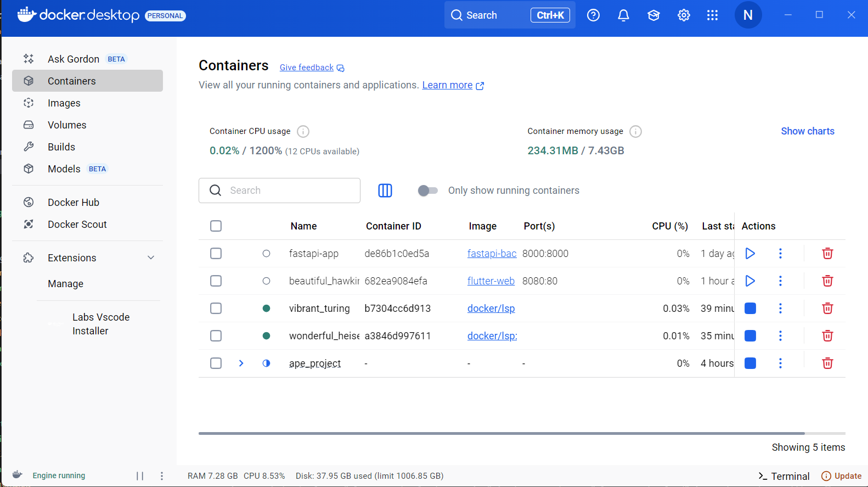
Task: Open the Learning center graduation cap icon
Action: (x=653, y=15)
